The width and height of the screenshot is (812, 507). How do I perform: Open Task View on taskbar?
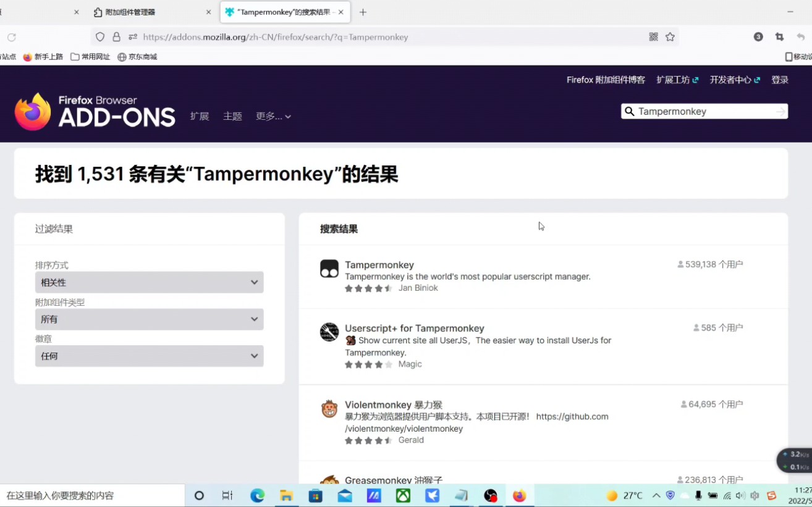pos(227,495)
